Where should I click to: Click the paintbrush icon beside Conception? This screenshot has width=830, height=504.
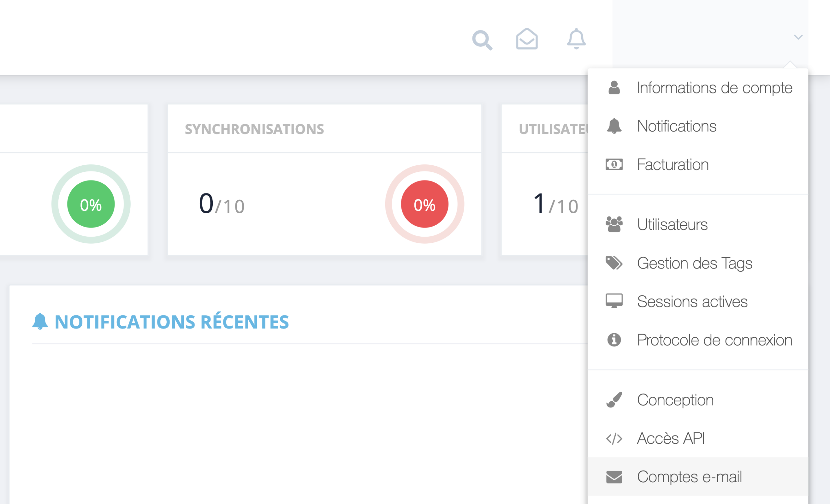pyautogui.click(x=614, y=400)
